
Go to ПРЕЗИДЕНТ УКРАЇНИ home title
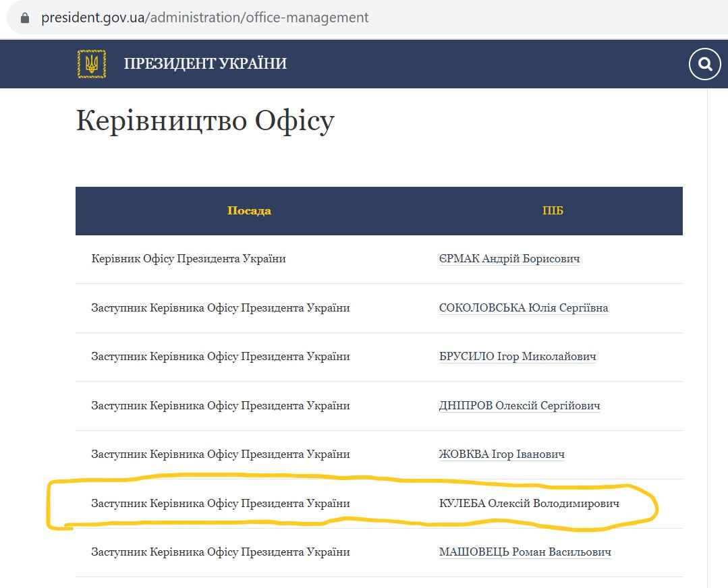(205, 64)
